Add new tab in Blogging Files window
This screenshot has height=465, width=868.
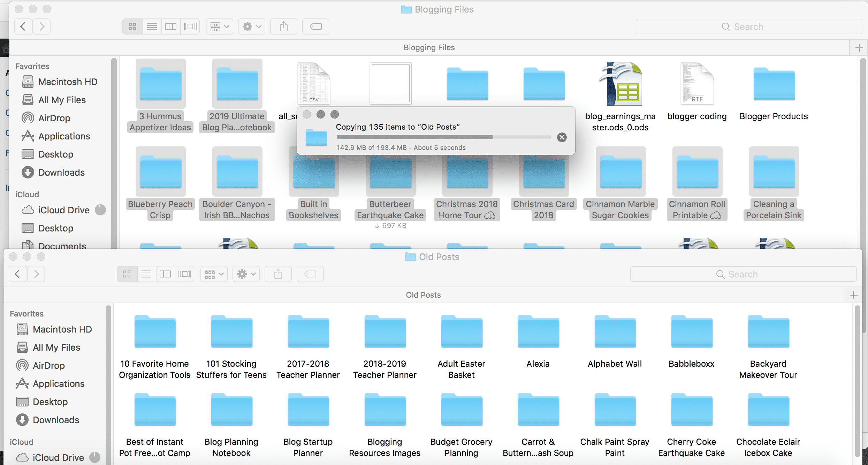click(859, 47)
